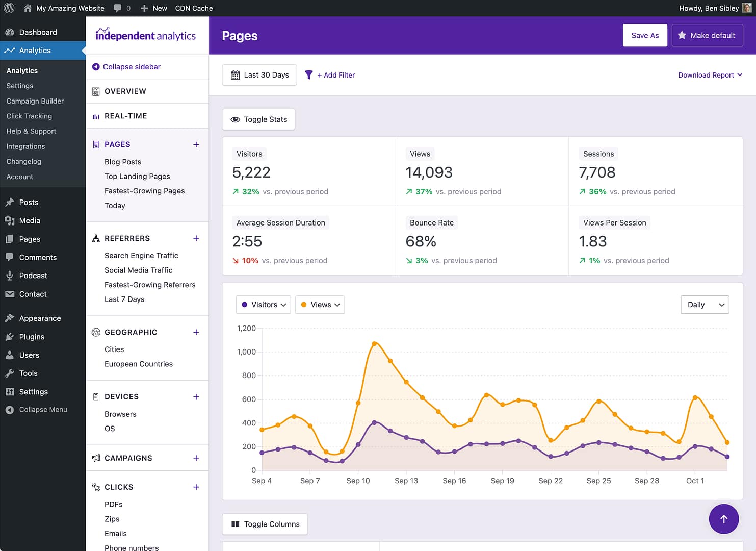Click the Pages document icon in sidebar
Viewport: 756px width, 551px height.
pos(96,144)
